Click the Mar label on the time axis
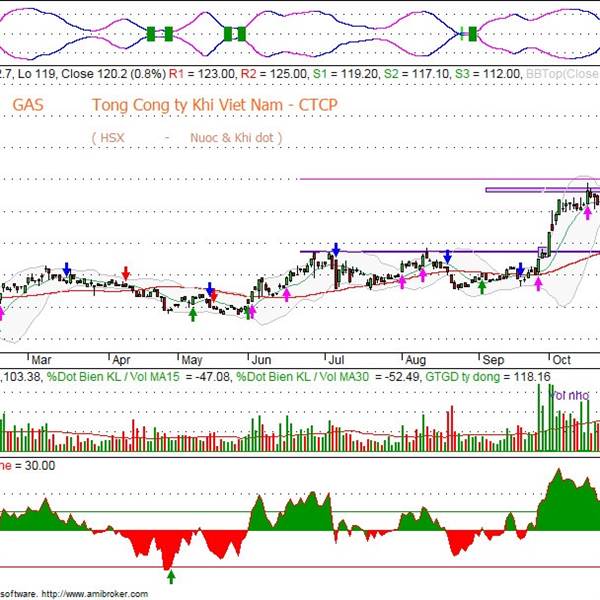600x600 pixels. coord(41,360)
